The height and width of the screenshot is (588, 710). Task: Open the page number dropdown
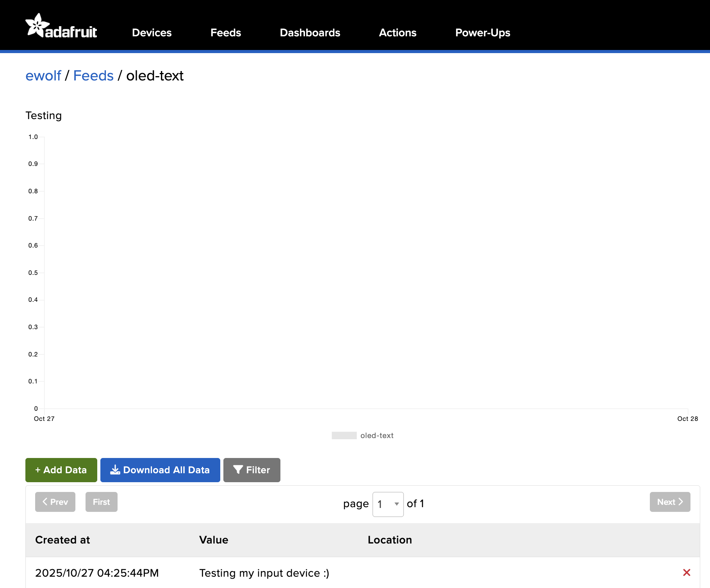pyautogui.click(x=388, y=504)
